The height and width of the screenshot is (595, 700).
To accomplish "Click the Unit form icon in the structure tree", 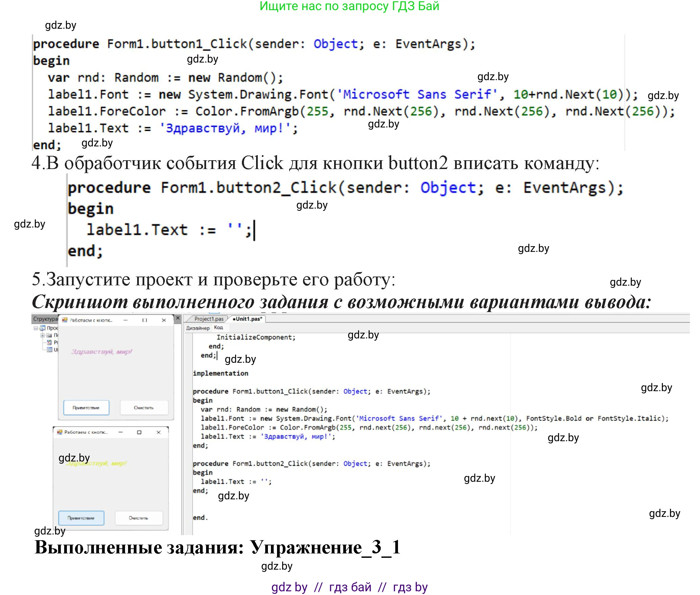I will pos(49,350).
